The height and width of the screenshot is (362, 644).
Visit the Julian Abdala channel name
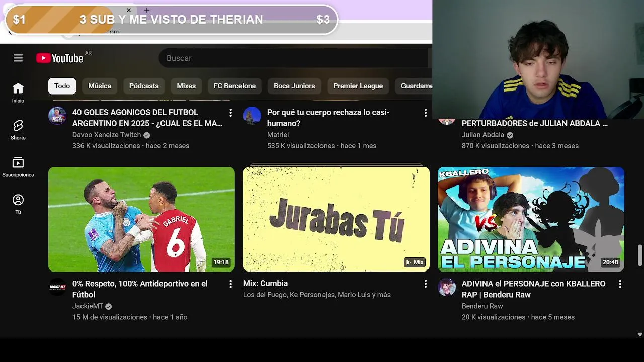(483, 135)
